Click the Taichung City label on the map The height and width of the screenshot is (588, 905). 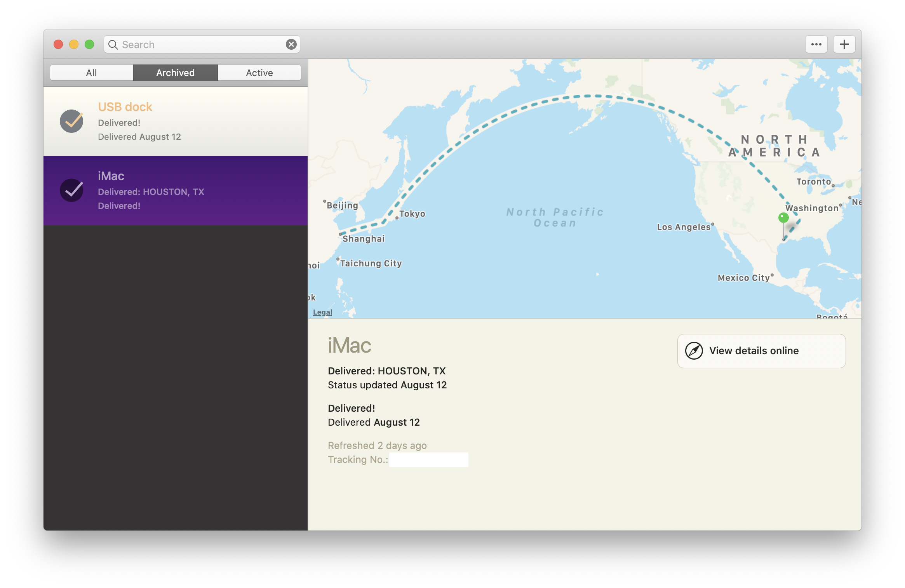tap(371, 263)
